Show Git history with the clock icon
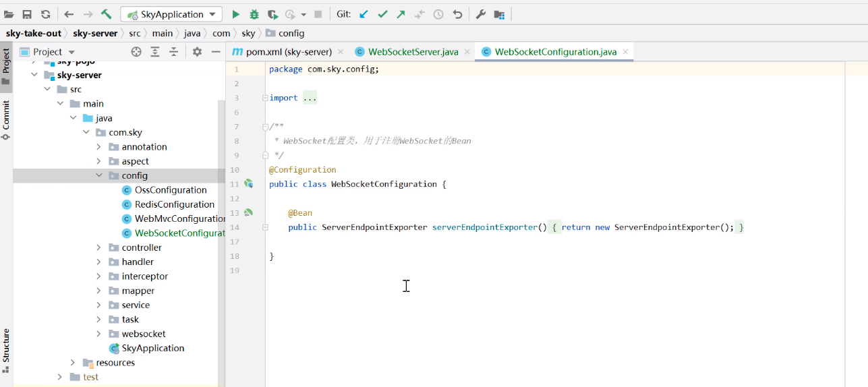 tap(438, 14)
